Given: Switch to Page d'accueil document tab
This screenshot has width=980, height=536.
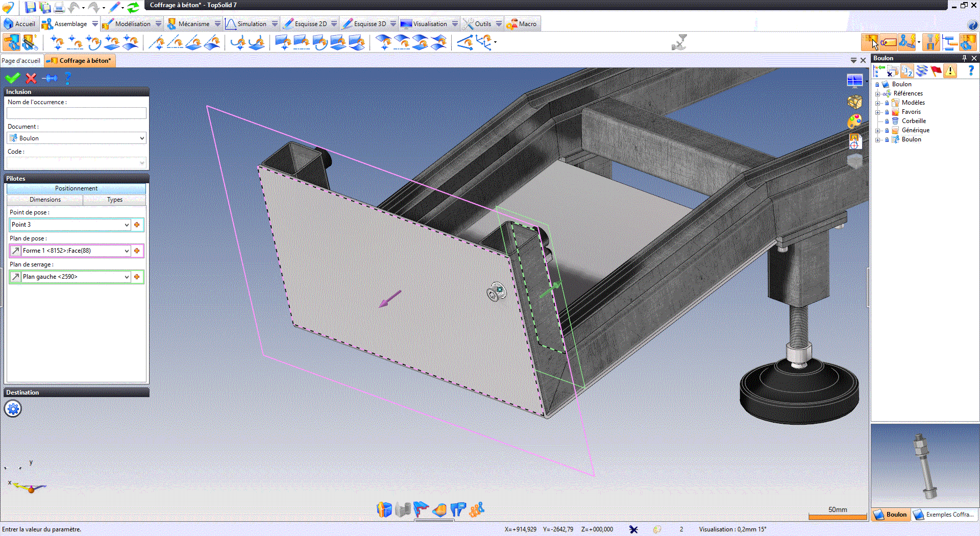Looking at the screenshot, I should 21,61.
